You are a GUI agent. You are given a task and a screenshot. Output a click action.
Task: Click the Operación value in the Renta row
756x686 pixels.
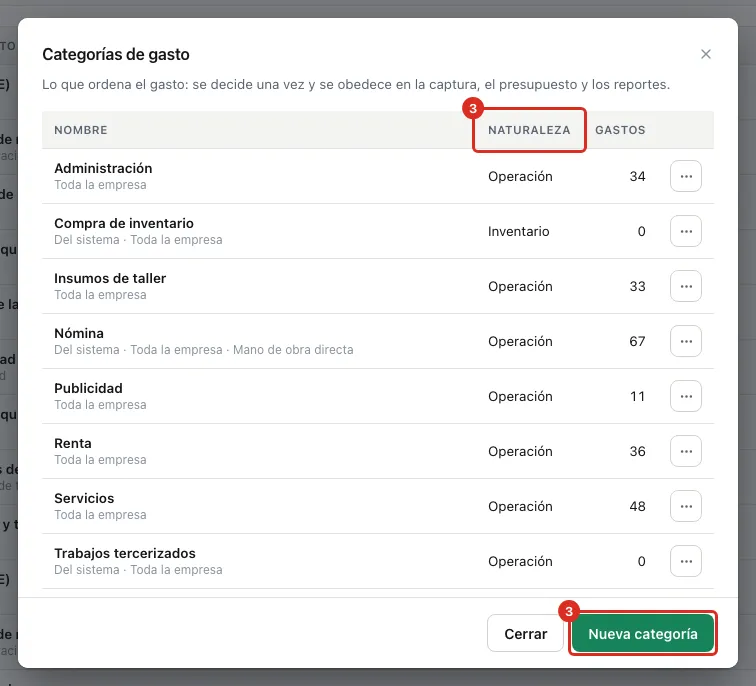[x=520, y=451]
